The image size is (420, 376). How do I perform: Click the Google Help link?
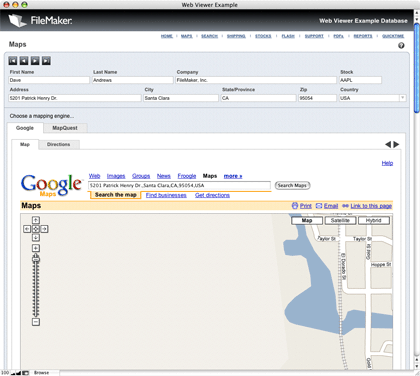click(387, 163)
